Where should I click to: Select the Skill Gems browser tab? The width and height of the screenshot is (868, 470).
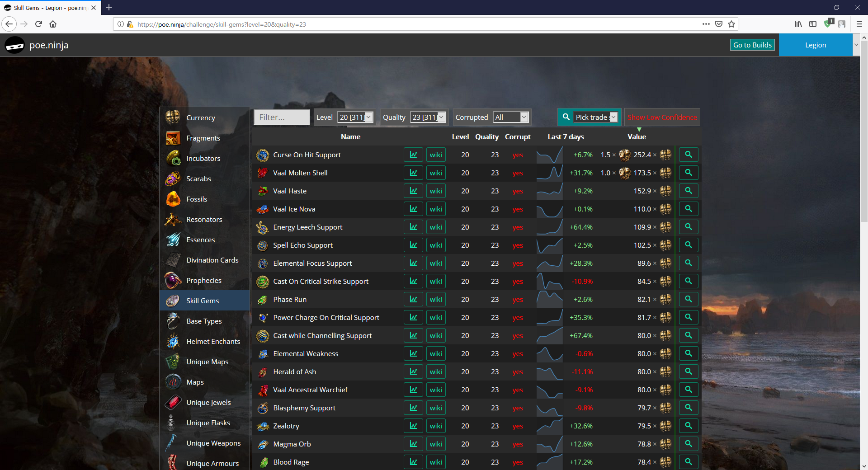[x=51, y=8]
